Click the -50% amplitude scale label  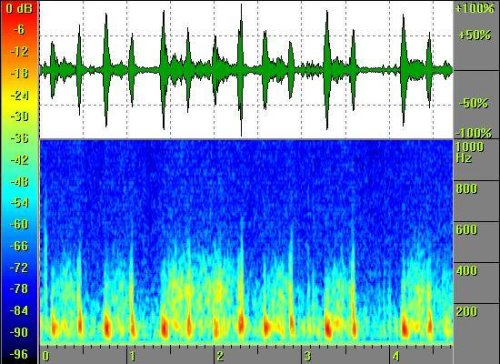click(x=474, y=103)
